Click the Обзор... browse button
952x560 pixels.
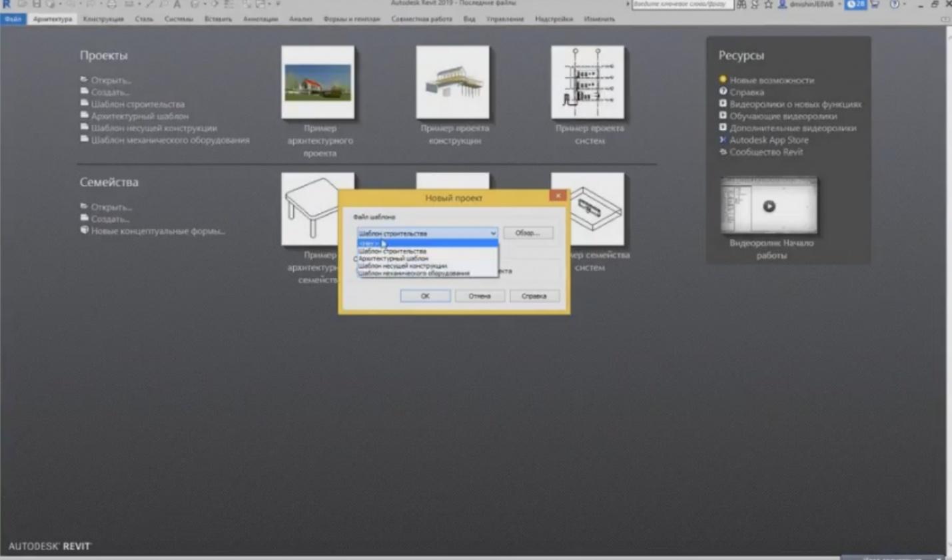pyautogui.click(x=528, y=233)
